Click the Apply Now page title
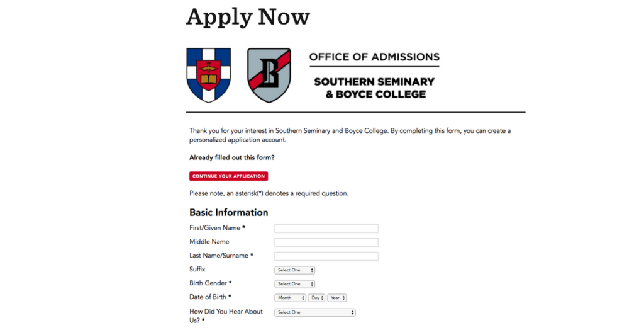This screenshot has width=644, height=330. pyautogui.click(x=248, y=17)
